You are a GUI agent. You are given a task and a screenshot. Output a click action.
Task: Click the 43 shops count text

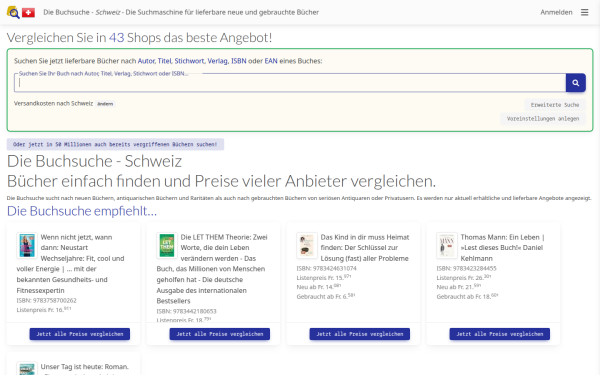point(116,38)
